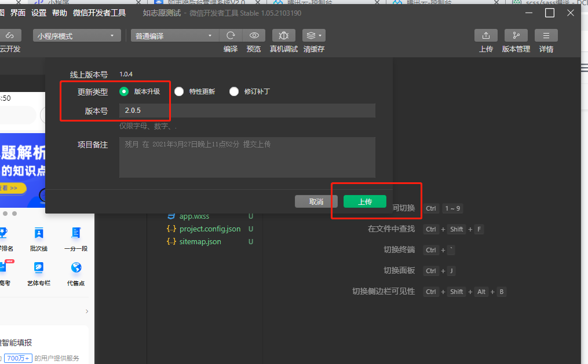The height and width of the screenshot is (364, 588).
Task: Tap the 批次线 icon in the simulator
Action: tap(39, 233)
